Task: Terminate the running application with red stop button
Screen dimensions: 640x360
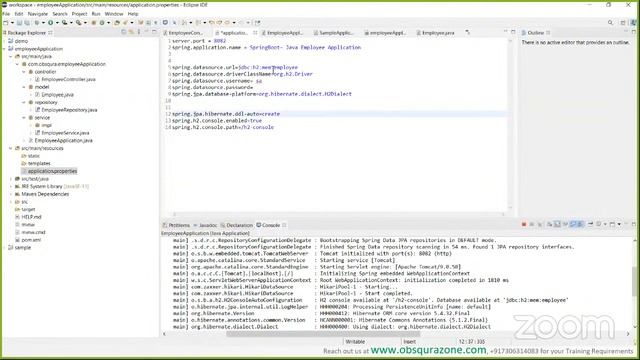Action: coord(524,224)
